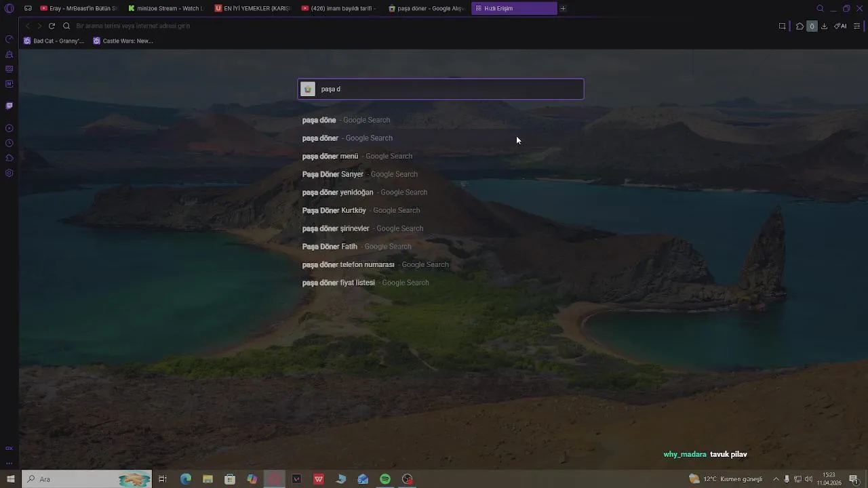The width and height of the screenshot is (868, 488).
Task: Go back with the browser back arrow
Action: 27,26
